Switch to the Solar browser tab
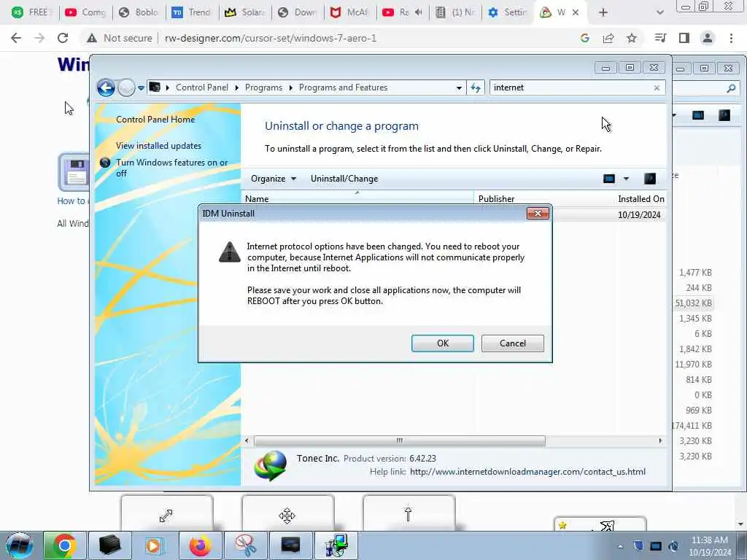The height and width of the screenshot is (560, 747). 245,12
